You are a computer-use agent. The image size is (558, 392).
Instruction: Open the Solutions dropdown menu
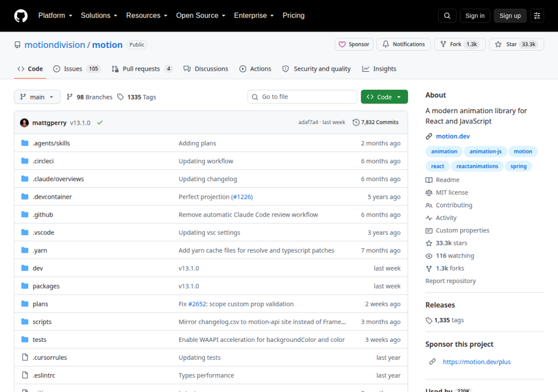[99, 16]
